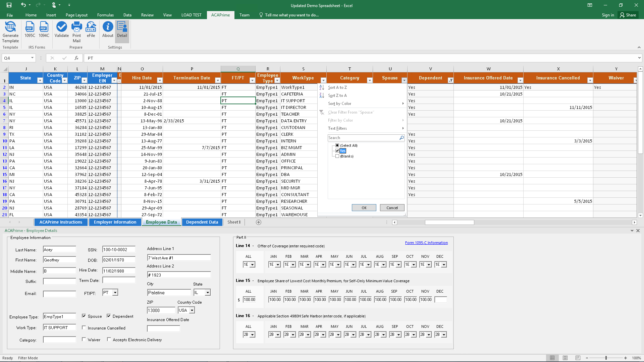Click the Generate Template icon
644x362 pixels.
point(10,32)
